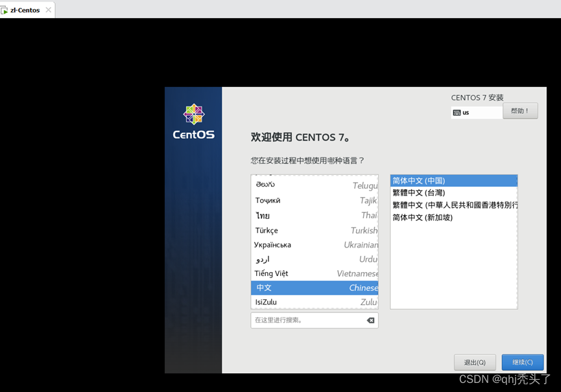Viewport: 561px width, 392px height.
Task: Select 繁體中文 (台灣) locale
Action: coord(454,192)
